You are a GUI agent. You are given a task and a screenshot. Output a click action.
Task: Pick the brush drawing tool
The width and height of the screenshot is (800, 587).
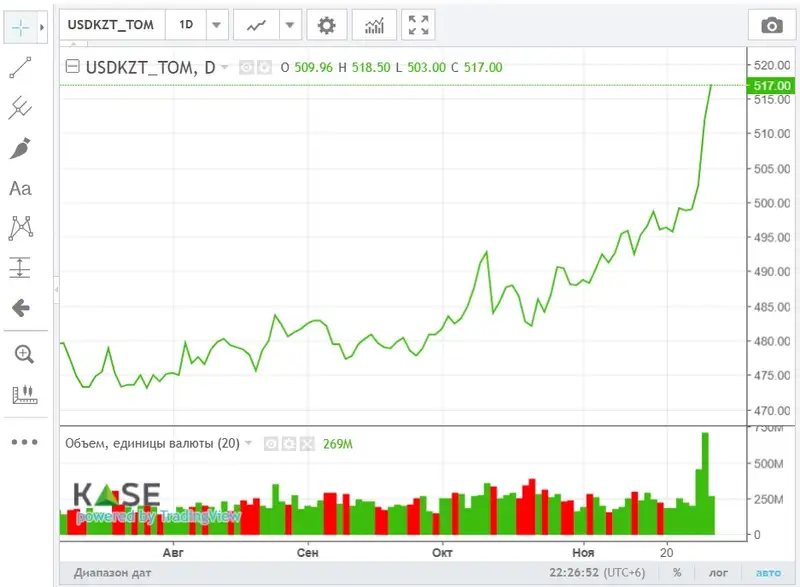(21, 148)
